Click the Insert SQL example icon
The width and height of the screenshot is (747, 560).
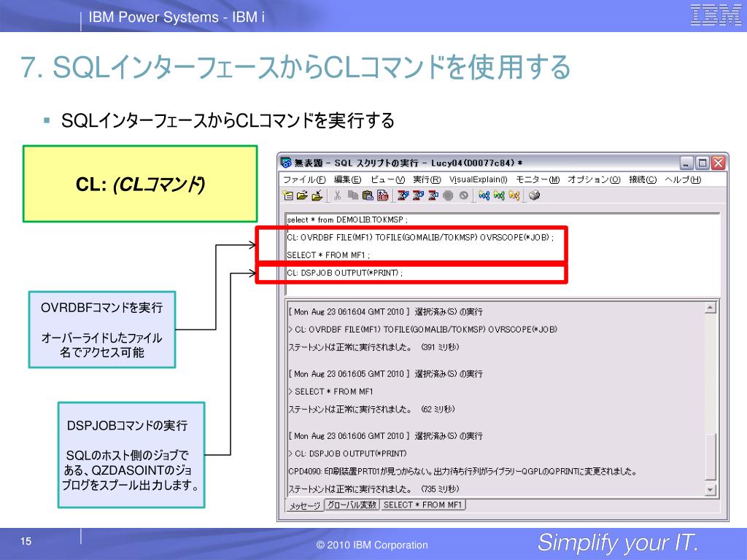tap(382, 195)
